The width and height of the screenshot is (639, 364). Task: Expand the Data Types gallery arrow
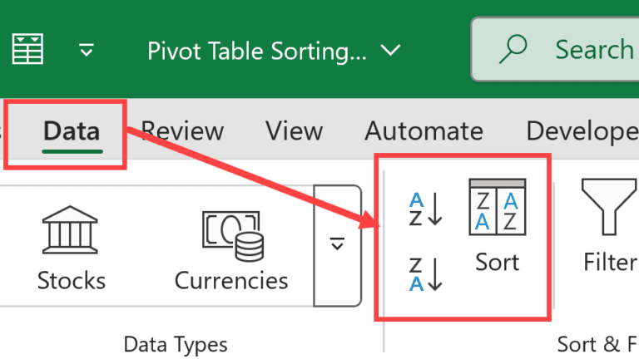[x=338, y=245]
